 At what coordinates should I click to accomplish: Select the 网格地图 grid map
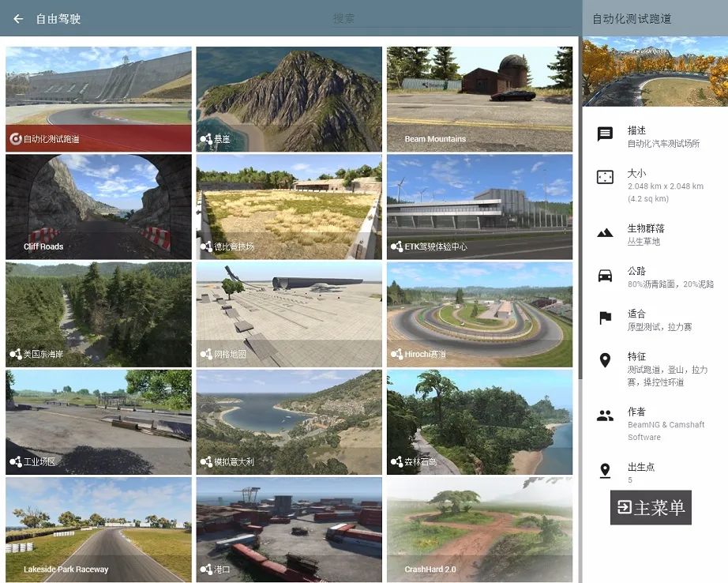point(289,314)
